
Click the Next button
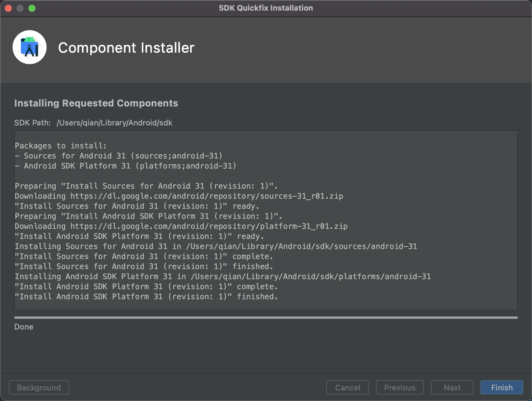pyautogui.click(x=452, y=387)
